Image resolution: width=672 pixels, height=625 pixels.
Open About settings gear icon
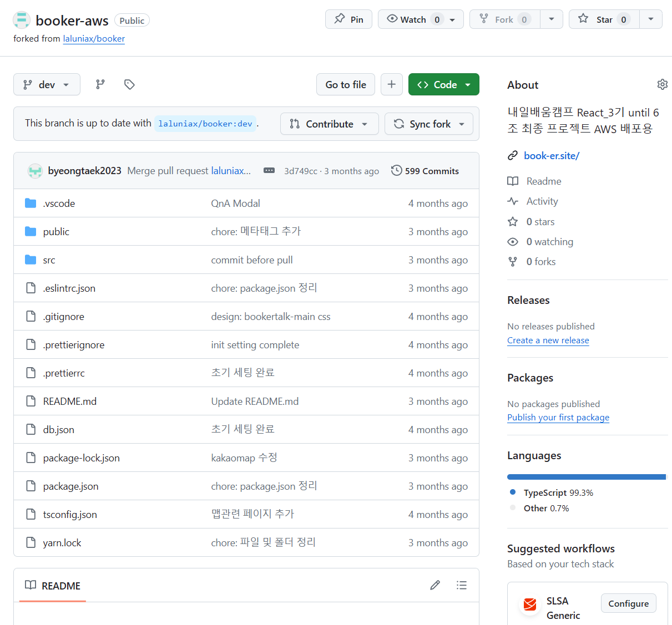pos(662,84)
